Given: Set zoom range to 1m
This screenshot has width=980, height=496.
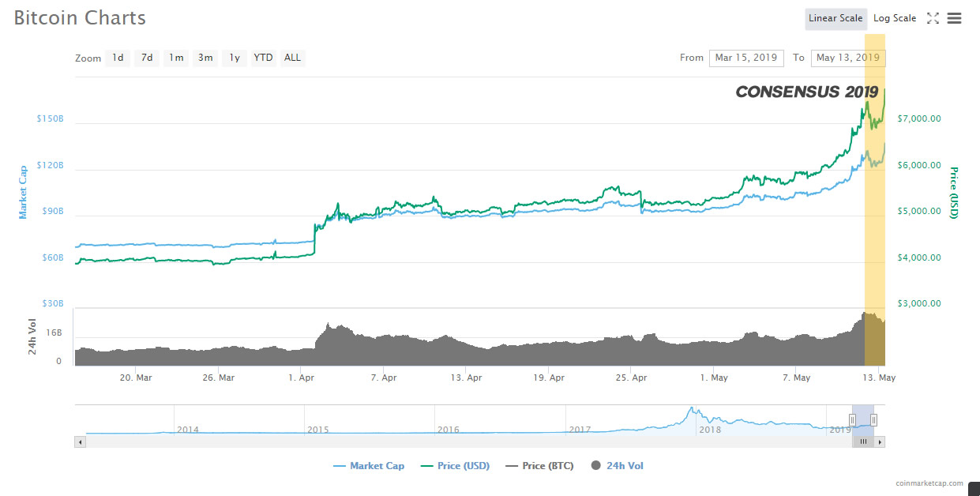Looking at the screenshot, I should point(176,58).
